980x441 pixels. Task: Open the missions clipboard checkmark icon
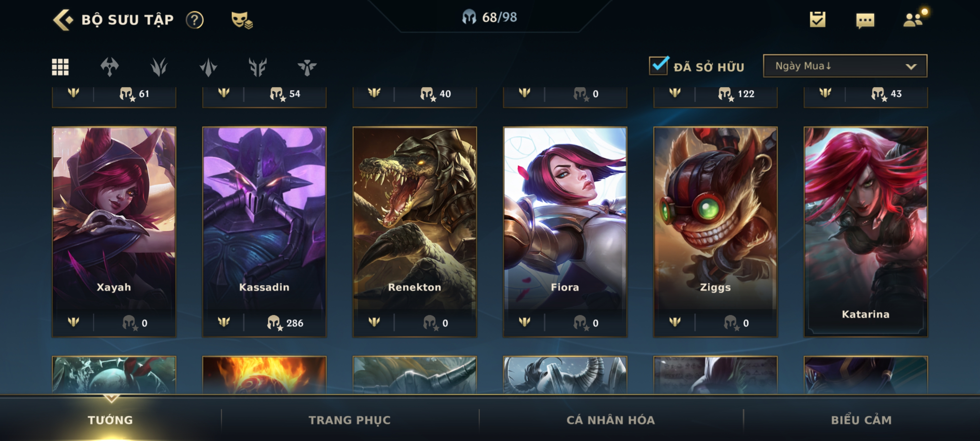click(818, 19)
